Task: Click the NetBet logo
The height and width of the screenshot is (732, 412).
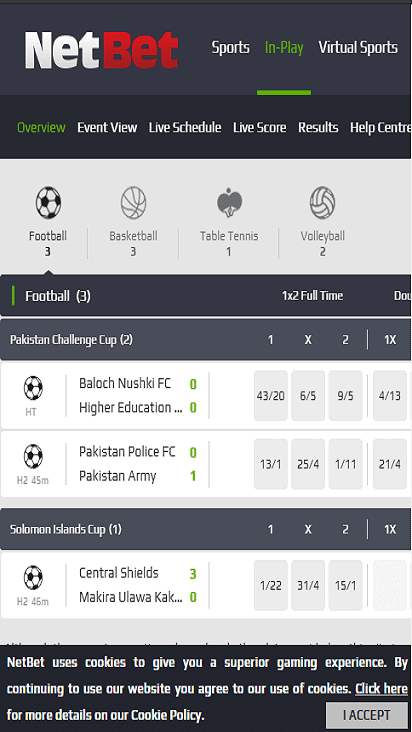Action: (101, 50)
